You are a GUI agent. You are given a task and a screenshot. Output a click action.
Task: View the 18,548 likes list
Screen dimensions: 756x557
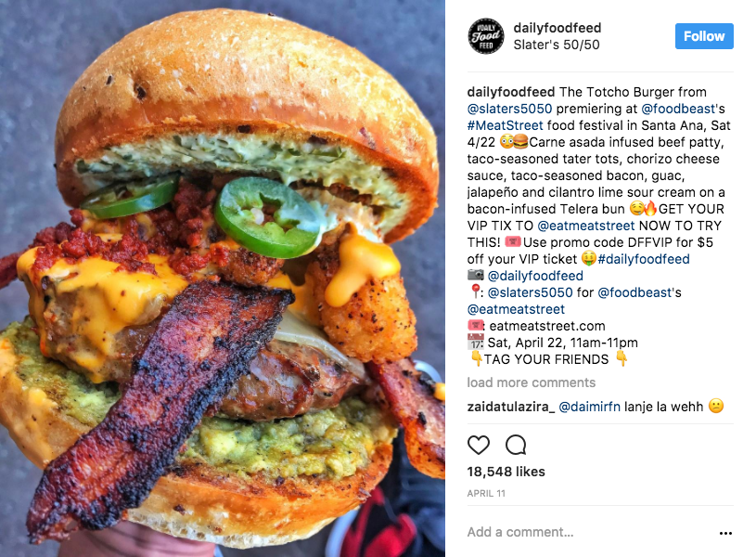pyautogui.click(x=506, y=472)
